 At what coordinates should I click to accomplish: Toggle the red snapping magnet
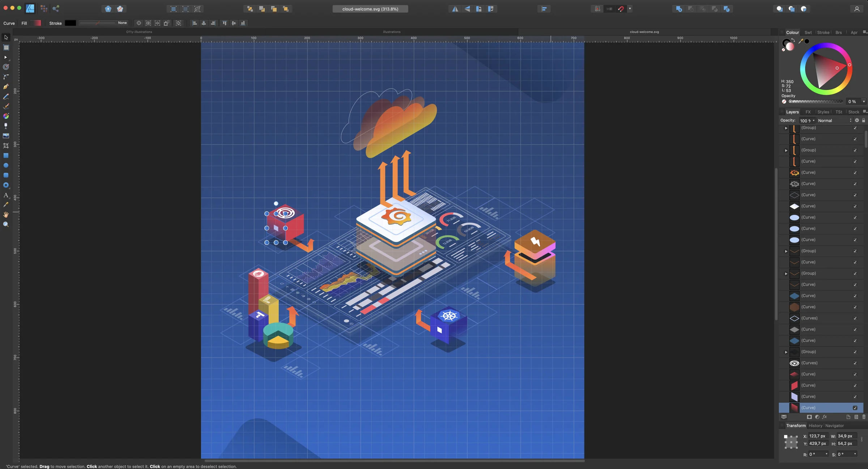(621, 9)
